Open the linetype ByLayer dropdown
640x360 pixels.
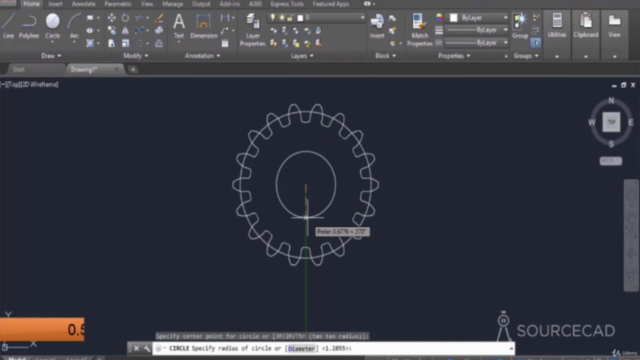pyautogui.click(x=505, y=42)
